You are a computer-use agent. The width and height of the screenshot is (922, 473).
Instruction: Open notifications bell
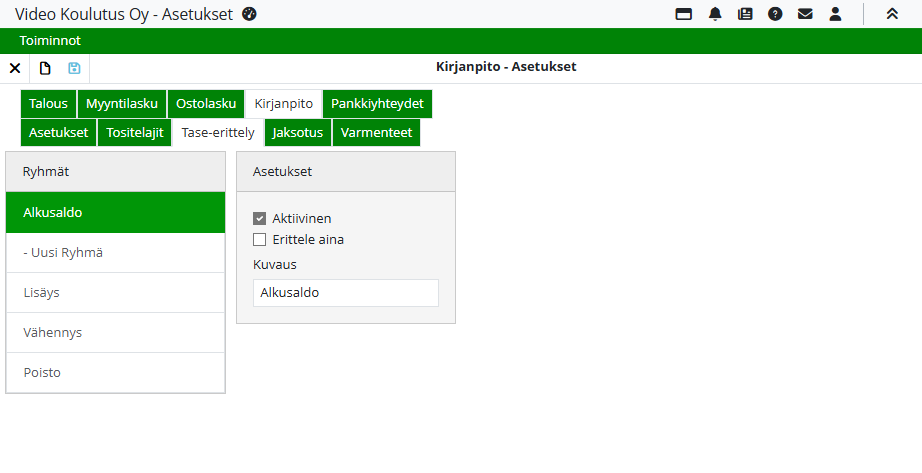point(714,14)
